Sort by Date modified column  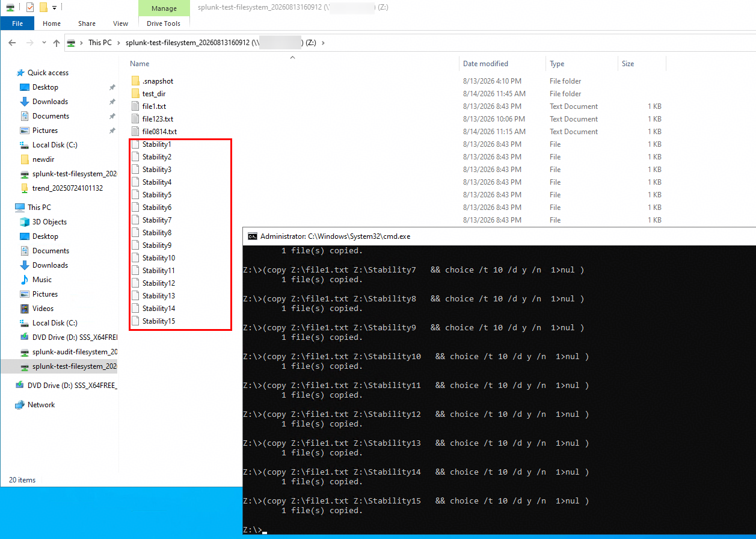tap(485, 64)
